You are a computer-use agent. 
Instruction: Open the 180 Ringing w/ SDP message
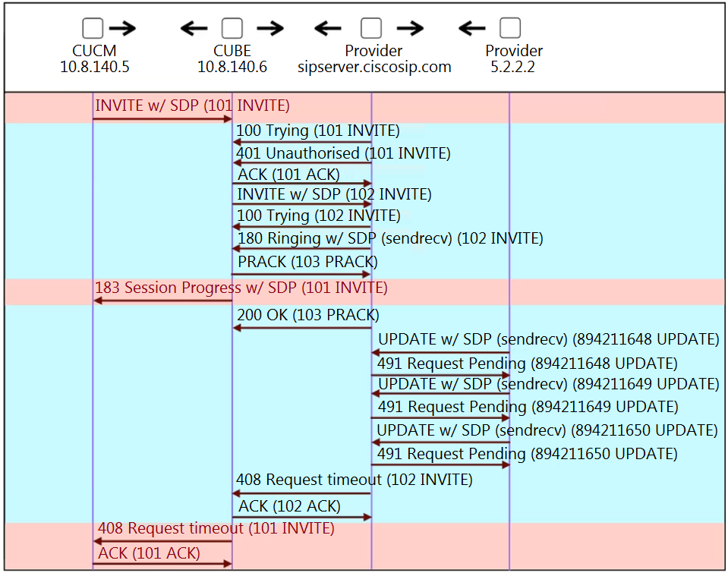pyautogui.click(x=390, y=239)
